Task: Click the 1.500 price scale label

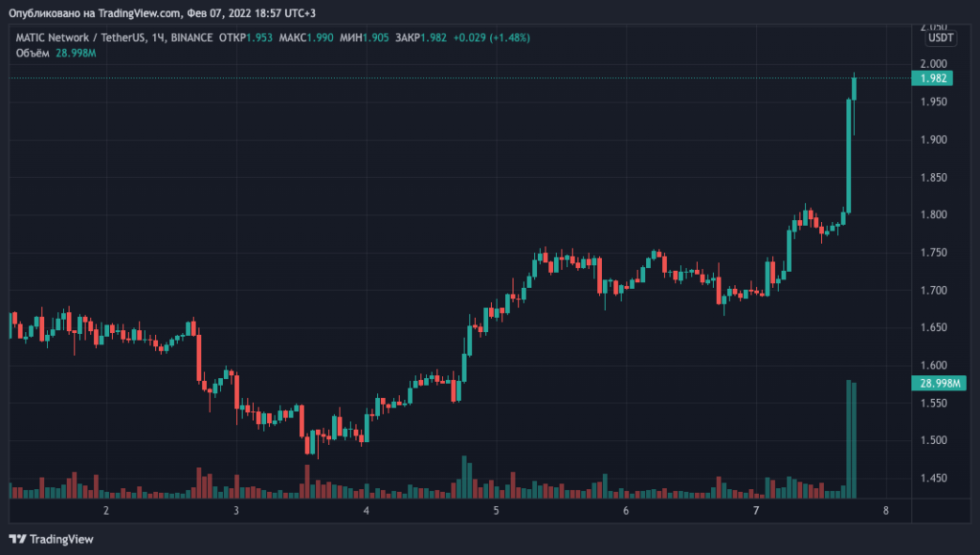Action: click(x=931, y=440)
